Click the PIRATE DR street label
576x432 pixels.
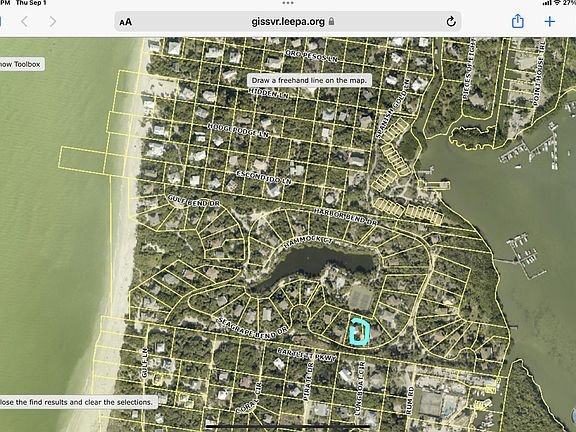[308, 381]
